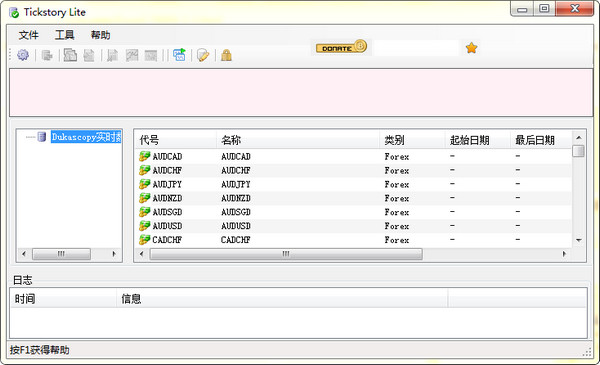This screenshot has width=600, height=365.
Task: Click the 信息 log column header
Action: click(x=282, y=299)
